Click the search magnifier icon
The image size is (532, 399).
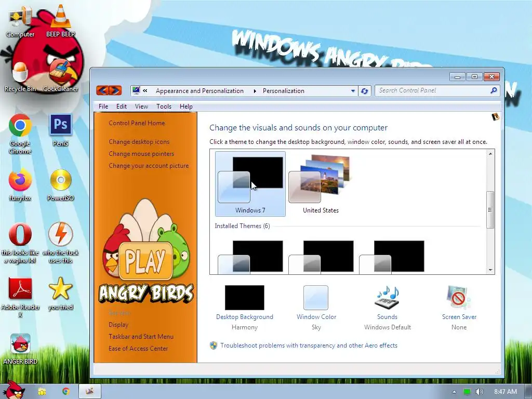tap(494, 90)
